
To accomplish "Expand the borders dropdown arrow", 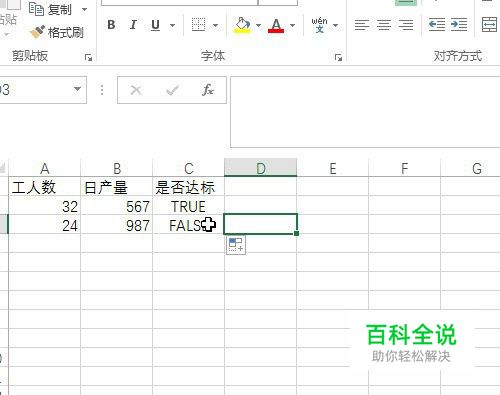I will (215, 25).
